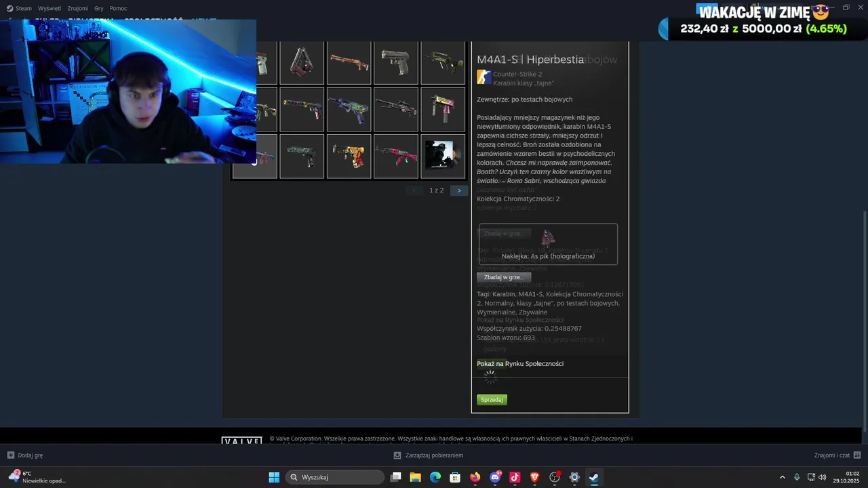868x488 pixels.
Task: Open OBS Studio from taskbar
Action: 555,477
